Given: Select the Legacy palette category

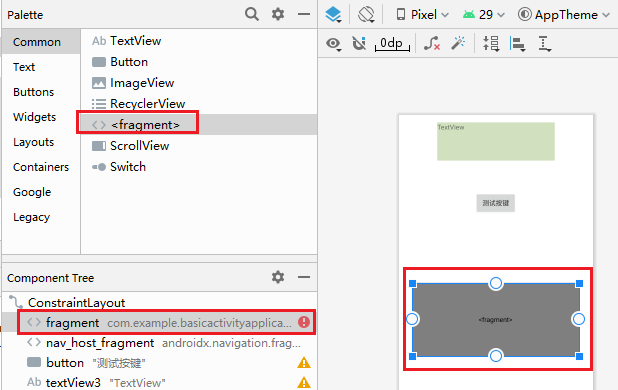Looking at the screenshot, I should [32, 217].
